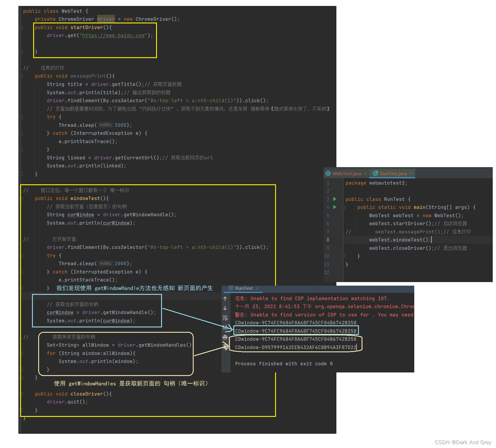
Task: Switch to the RunTest.java tab
Action: (393, 173)
